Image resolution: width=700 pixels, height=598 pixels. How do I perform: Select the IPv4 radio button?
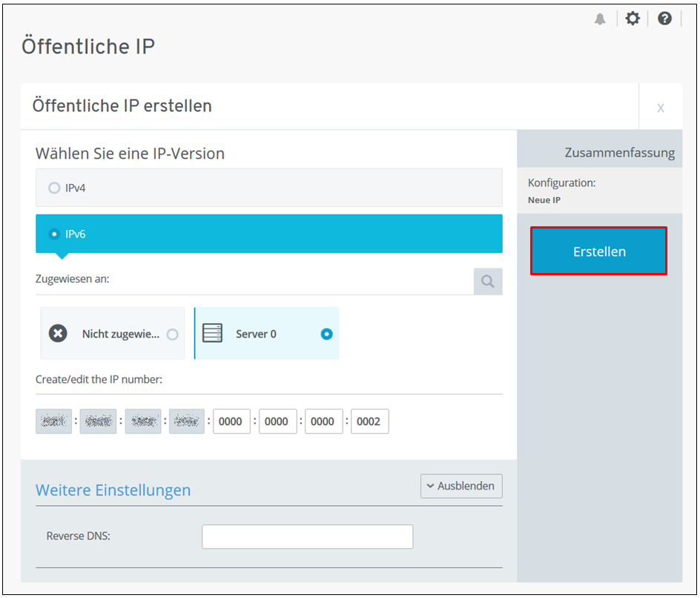[x=54, y=188]
